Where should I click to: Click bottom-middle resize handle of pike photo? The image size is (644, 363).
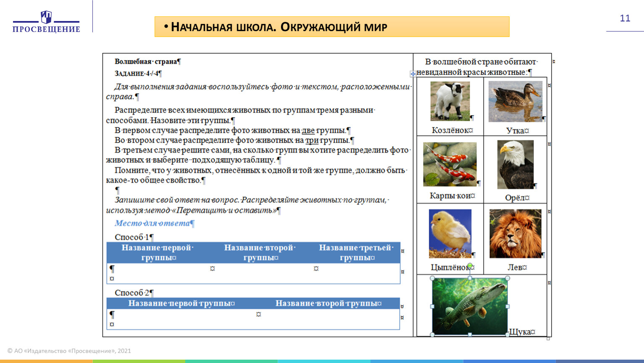(470, 334)
